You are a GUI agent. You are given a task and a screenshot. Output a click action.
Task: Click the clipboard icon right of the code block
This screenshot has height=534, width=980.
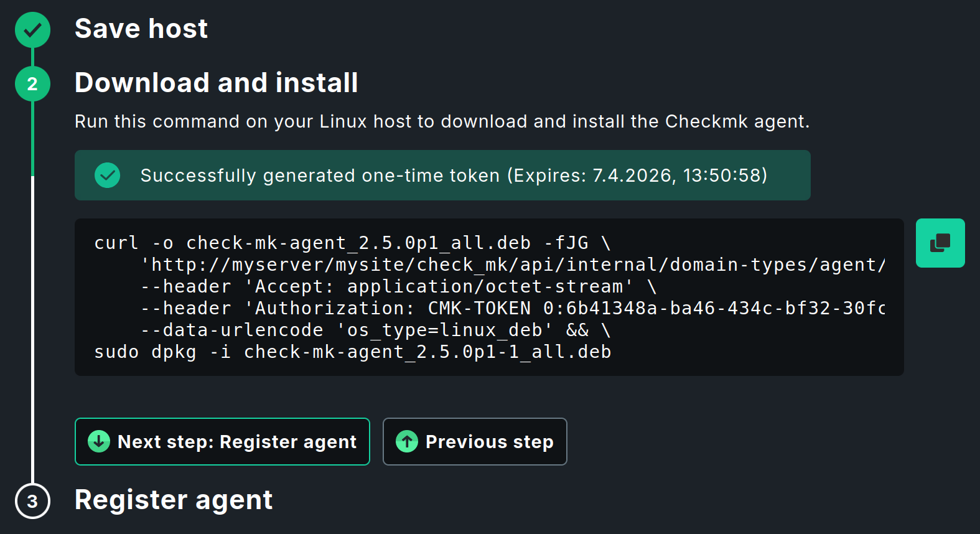click(x=940, y=243)
